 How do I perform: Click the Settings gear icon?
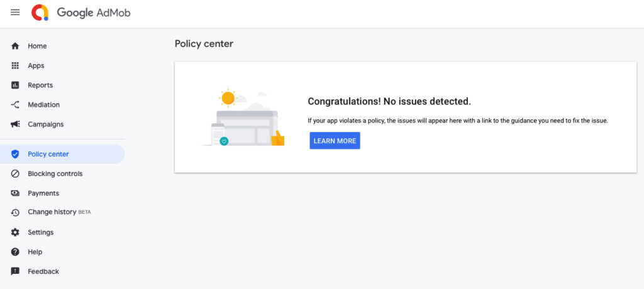click(x=15, y=232)
